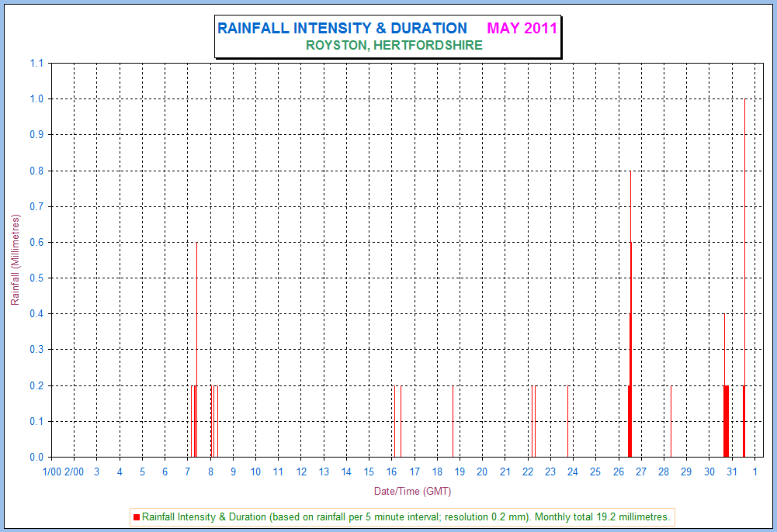Image resolution: width=777 pixels, height=532 pixels.
Task: Select the "15" x-axis date label
Action: [369, 472]
